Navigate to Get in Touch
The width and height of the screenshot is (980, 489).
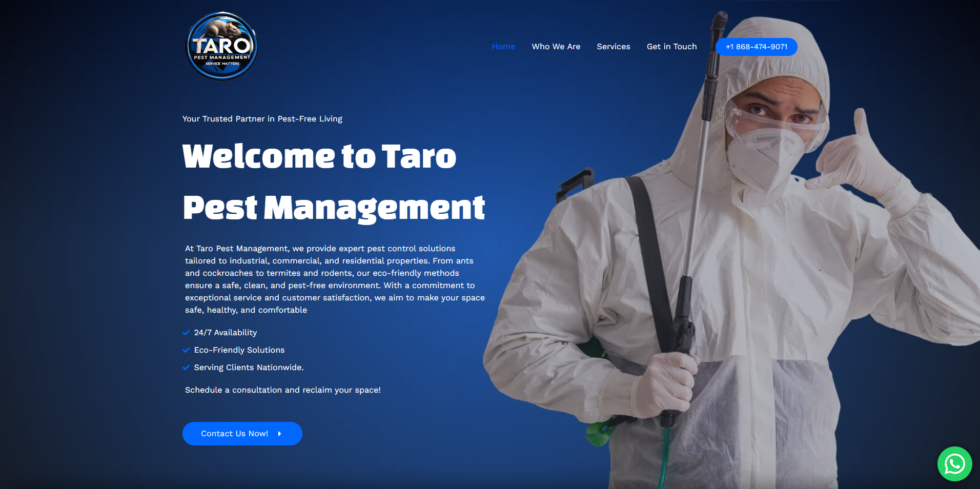[x=671, y=47]
